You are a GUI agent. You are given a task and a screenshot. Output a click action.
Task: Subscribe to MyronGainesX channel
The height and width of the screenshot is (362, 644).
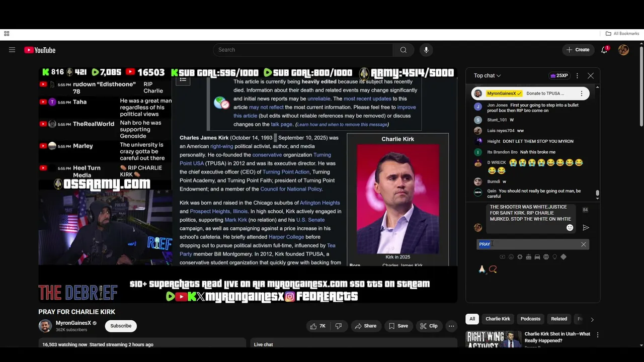(121, 326)
